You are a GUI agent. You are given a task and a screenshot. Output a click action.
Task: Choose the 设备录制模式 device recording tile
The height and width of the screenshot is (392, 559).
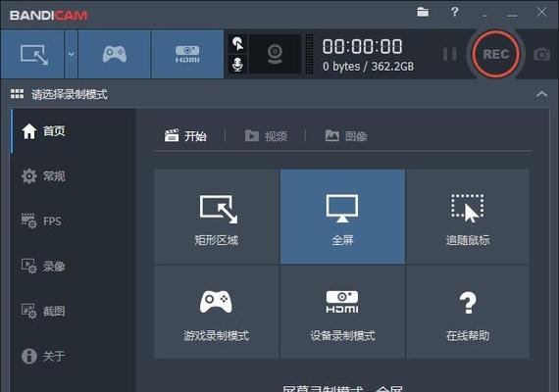coord(342,312)
